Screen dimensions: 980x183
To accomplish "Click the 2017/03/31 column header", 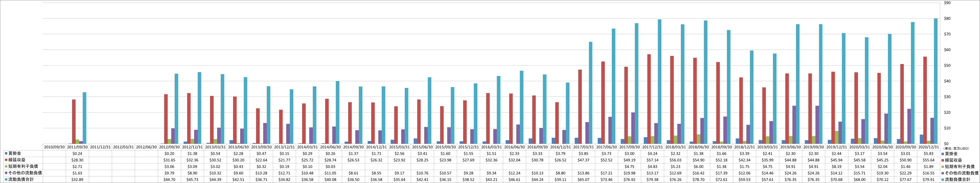I will (x=584, y=147).
